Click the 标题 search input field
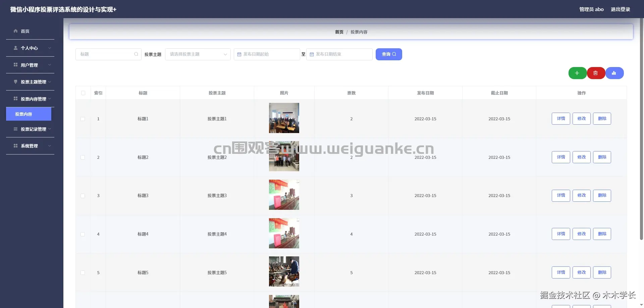This screenshot has width=644, height=308. pyautogui.click(x=108, y=54)
